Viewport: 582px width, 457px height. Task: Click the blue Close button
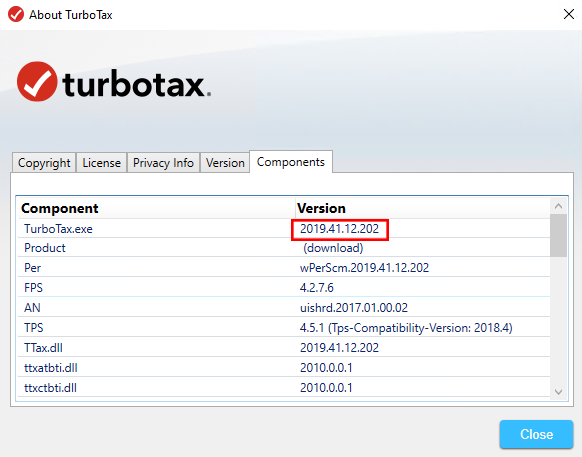(536, 434)
